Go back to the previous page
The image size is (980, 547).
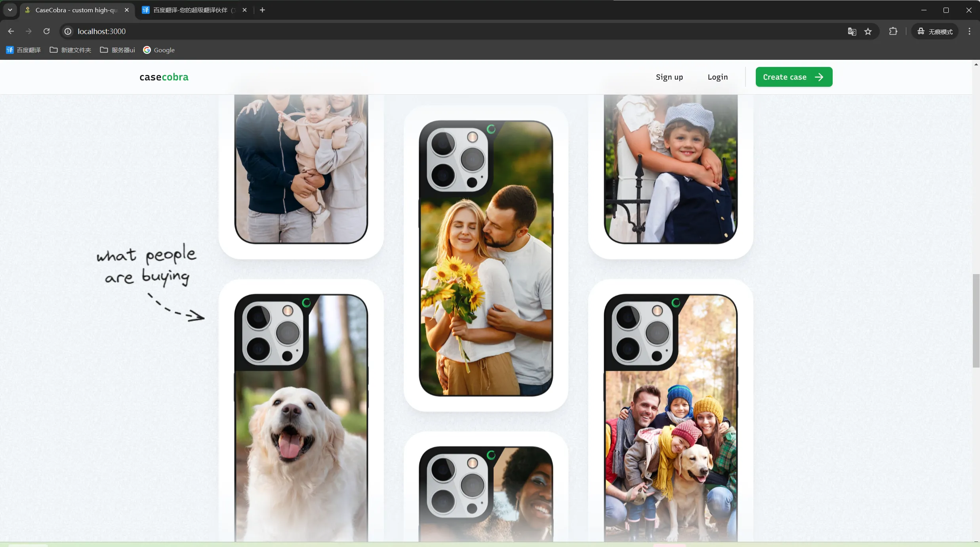[11, 31]
